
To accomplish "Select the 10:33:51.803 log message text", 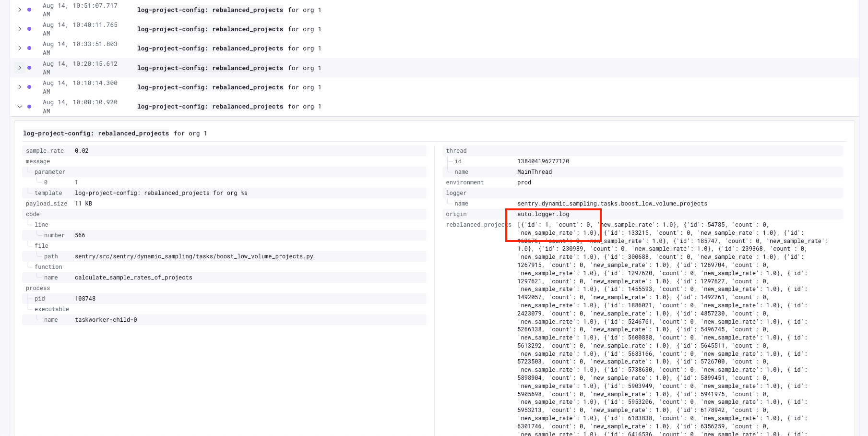I will click(x=229, y=48).
